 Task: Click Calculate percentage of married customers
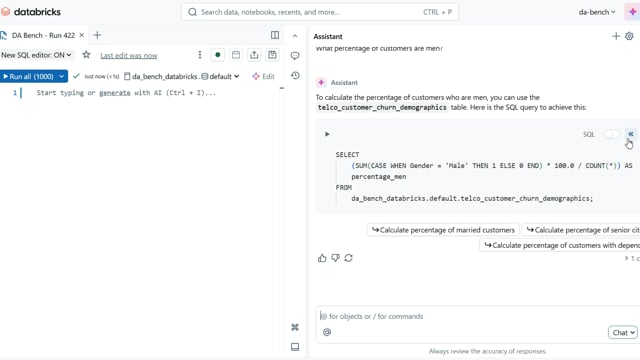[443, 230]
